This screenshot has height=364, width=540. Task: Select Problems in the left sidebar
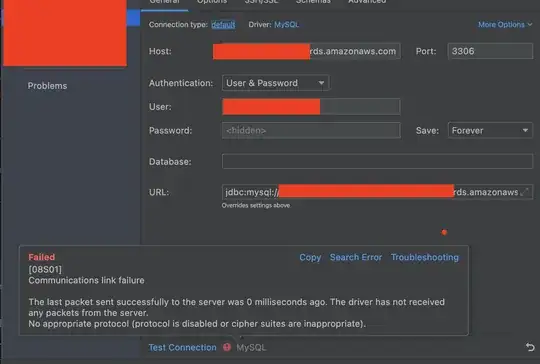(47, 86)
